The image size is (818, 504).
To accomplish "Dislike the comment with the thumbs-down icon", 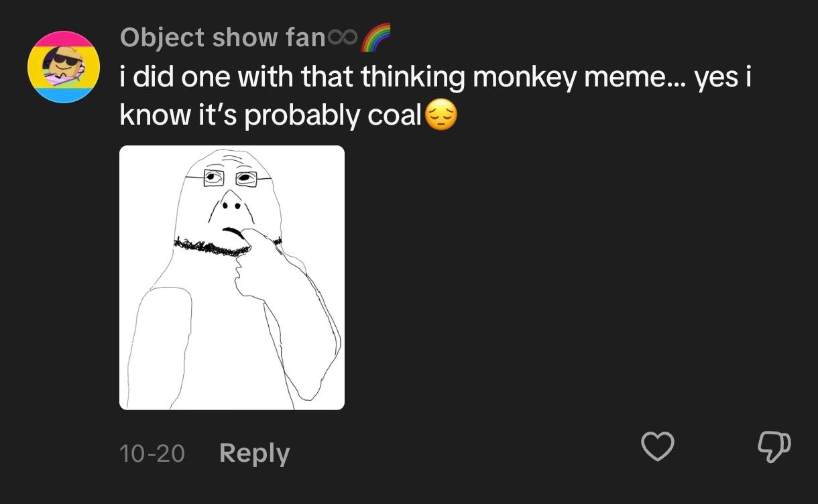I will point(774,446).
